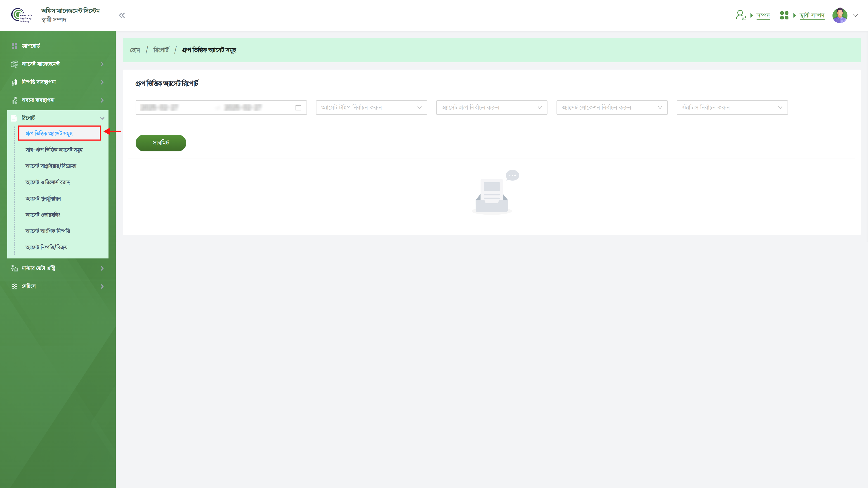Open the সেটিংস menu label

(x=29, y=287)
